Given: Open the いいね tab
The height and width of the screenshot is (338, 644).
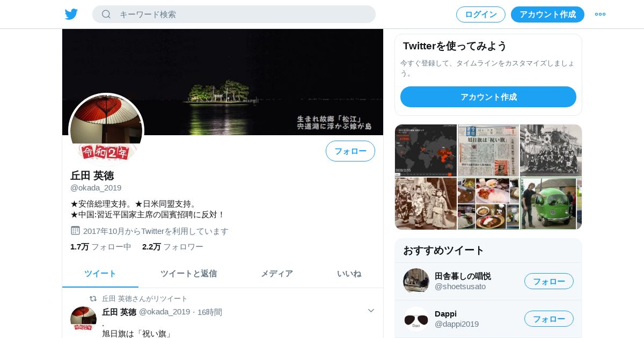Looking at the screenshot, I should (349, 274).
